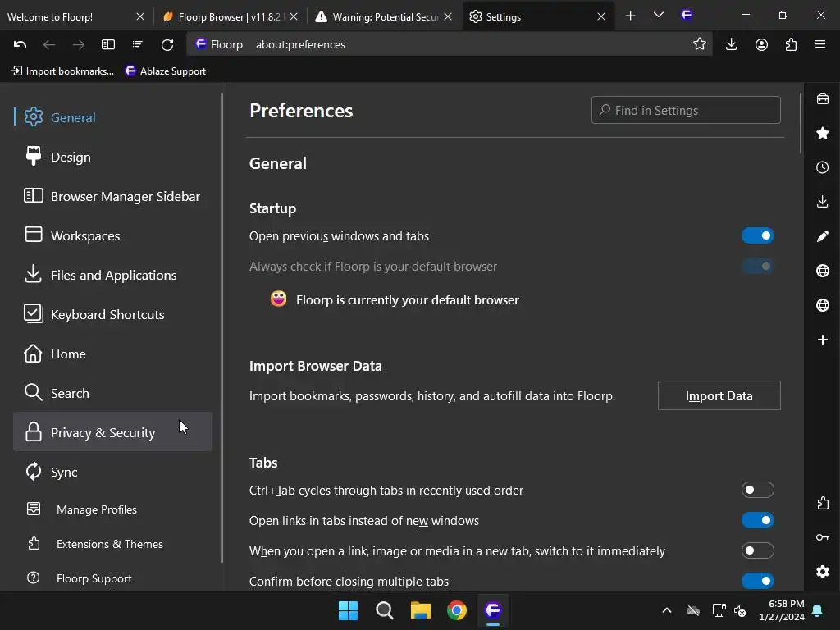Click the notification bell in system tray
This screenshot has height=630, width=840.
[818, 610]
